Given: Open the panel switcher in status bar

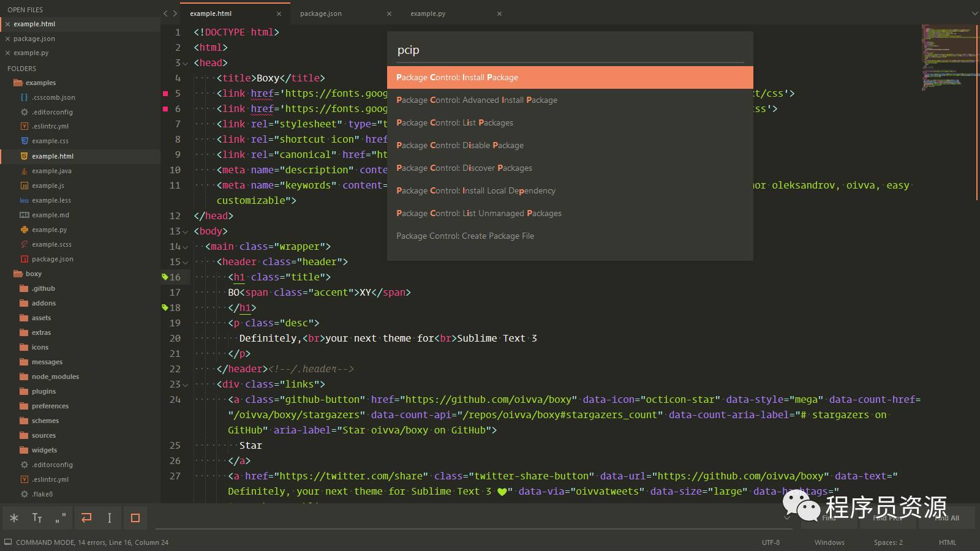Looking at the screenshot, I should 7,542.
